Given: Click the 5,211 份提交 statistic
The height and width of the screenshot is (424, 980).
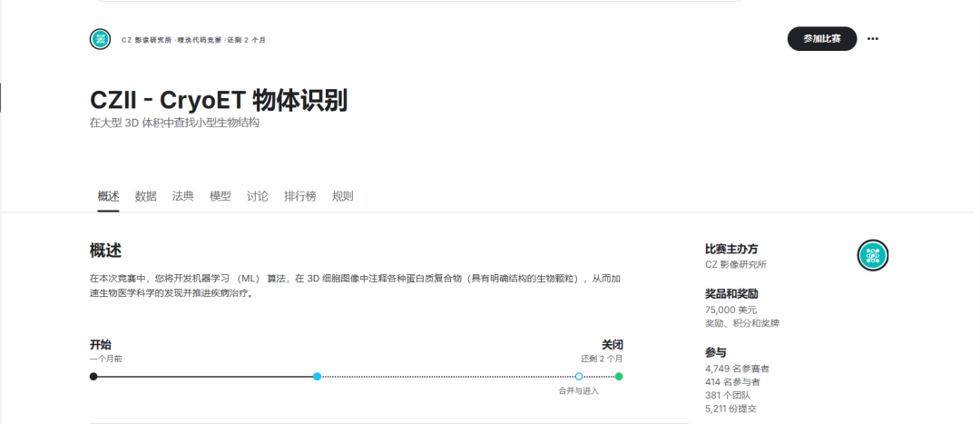Looking at the screenshot, I should pyautogui.click(x=732, y=409).
